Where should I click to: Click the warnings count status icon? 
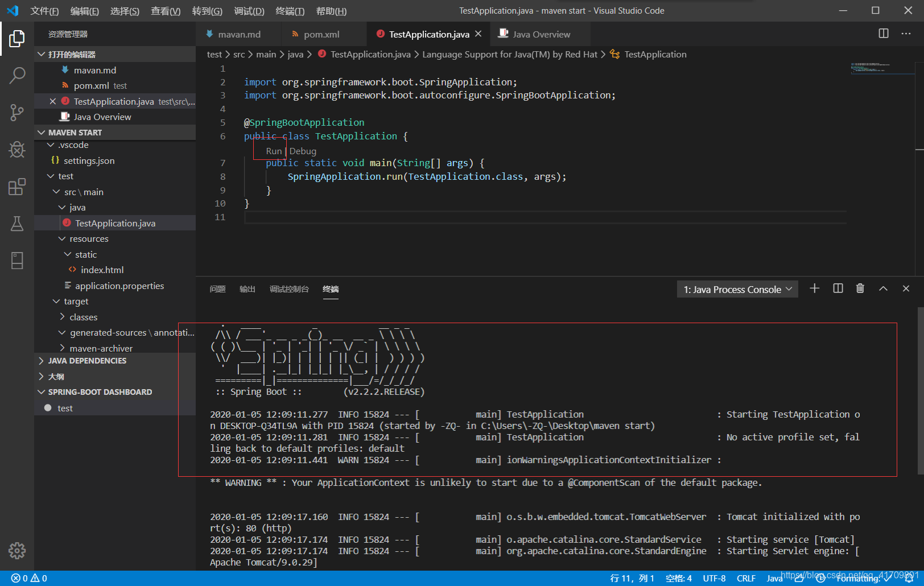click(x=39, y=578)
